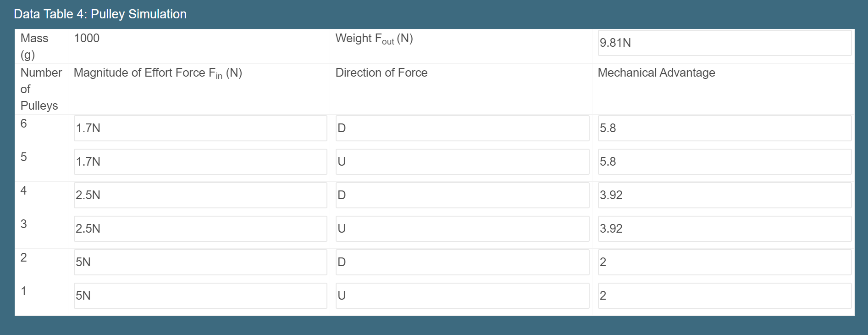The width and height of the screenshot is (868, 335).
Task: Click the effort force field for 5 pulleys
Action: (x=200, y=162)
